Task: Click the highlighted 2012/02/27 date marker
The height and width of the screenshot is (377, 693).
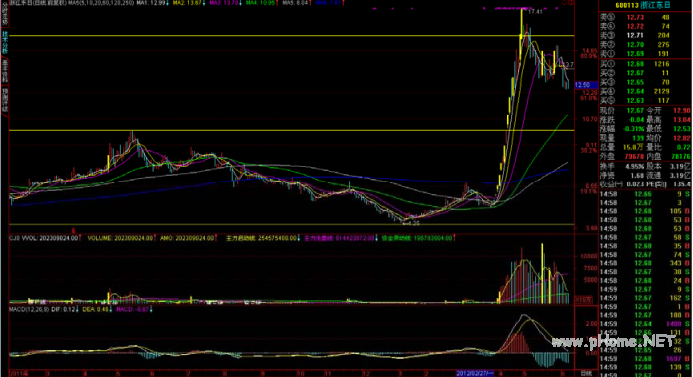Action: point(475,373)
